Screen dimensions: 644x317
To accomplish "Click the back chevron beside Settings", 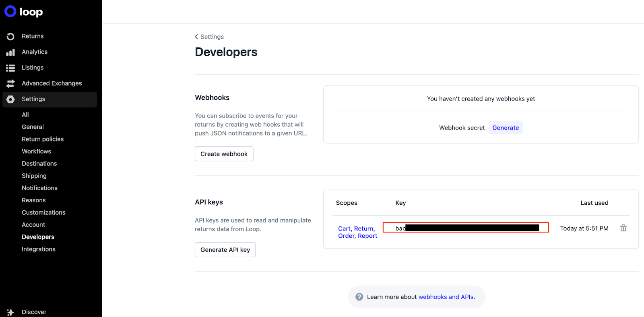I will 196,37.
